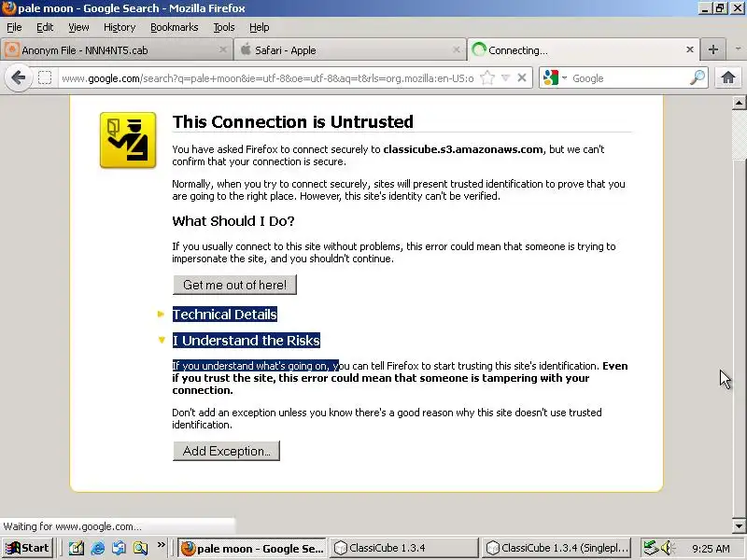Open the Bookmarks menu
Screen dimensions: 747x560
point(175,27)
